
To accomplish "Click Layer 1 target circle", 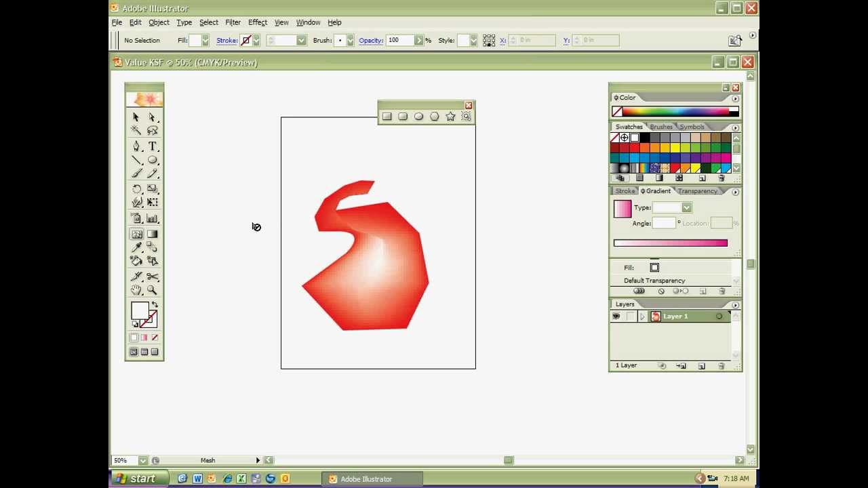I will [719, 317].
